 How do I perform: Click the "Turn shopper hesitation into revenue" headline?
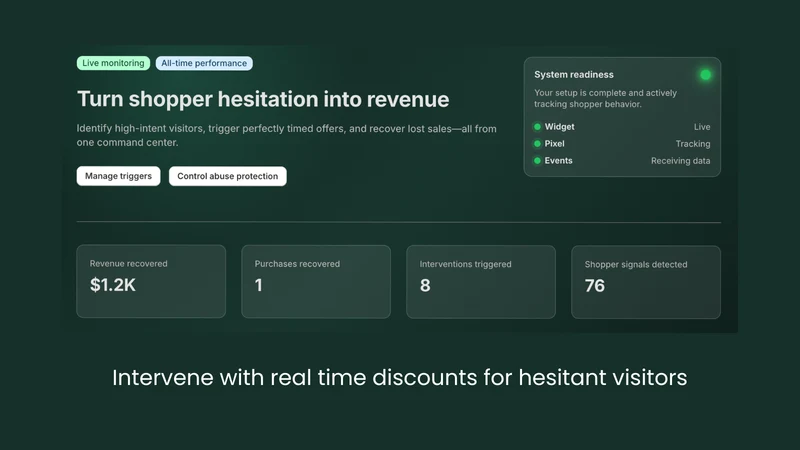tap(263, 99)
